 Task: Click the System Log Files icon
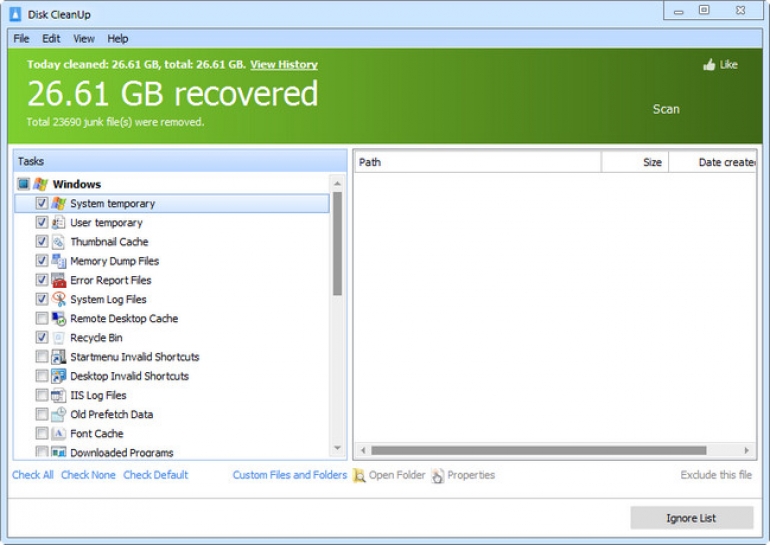[x=58, y=299]
